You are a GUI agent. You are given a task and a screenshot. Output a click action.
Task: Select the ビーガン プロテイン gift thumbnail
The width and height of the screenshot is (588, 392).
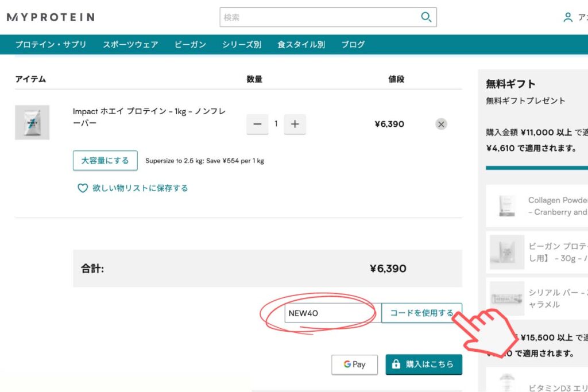click(507, 252)
